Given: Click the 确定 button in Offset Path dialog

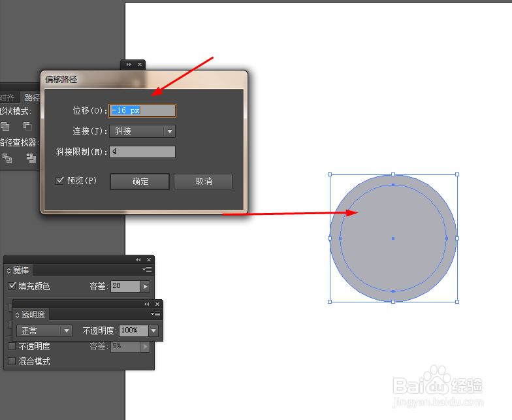Looking at the screenshot, I should (x=140, y=182).
